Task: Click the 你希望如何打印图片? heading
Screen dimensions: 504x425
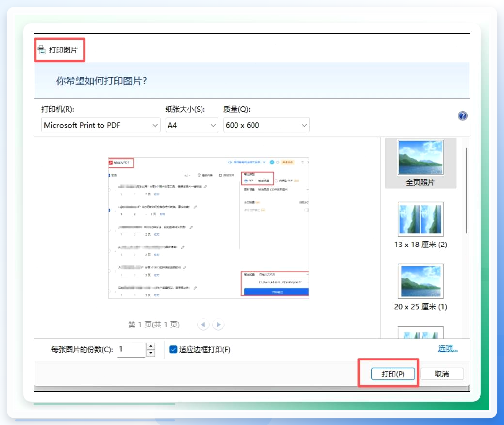Action: tap(101, 81)
